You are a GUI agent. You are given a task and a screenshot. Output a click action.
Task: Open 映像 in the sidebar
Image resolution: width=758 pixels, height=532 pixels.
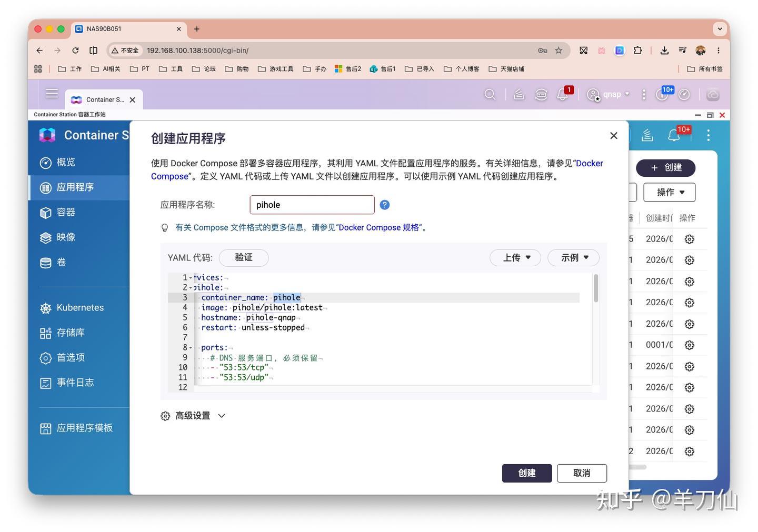pyautogui.click(x=79, y=237)
